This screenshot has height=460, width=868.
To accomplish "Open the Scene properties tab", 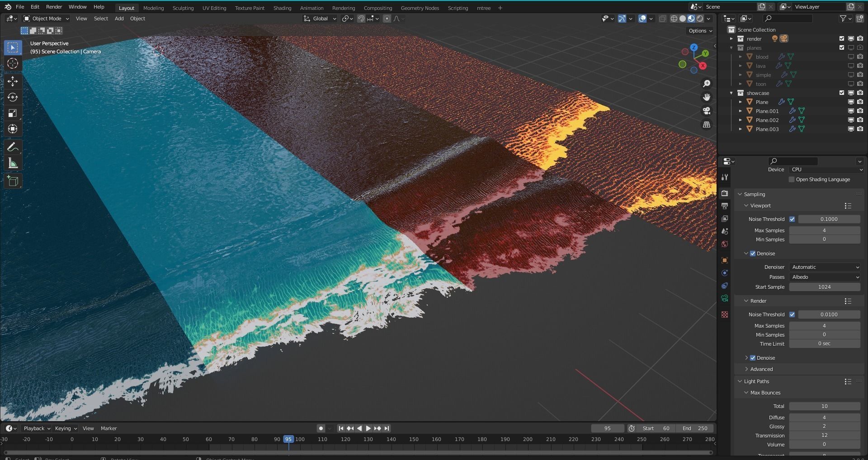I will (725, 231).
